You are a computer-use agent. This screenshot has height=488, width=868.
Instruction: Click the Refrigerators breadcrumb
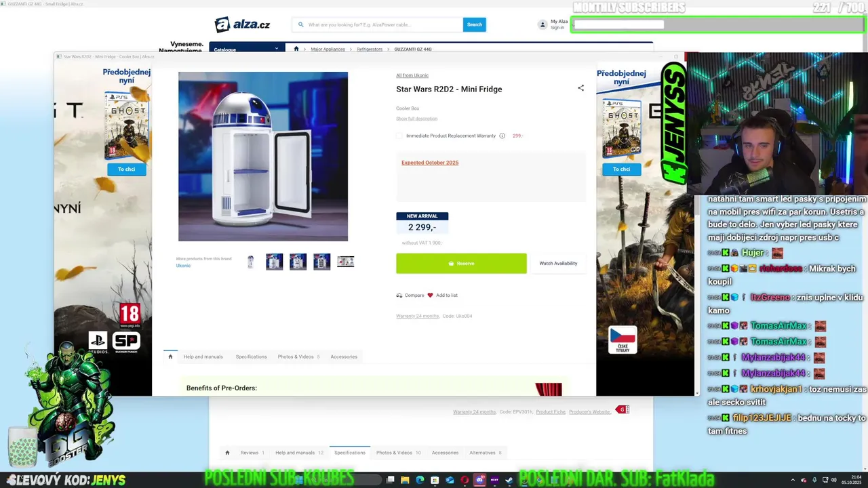pyautogui.click(x=370, y=49)
